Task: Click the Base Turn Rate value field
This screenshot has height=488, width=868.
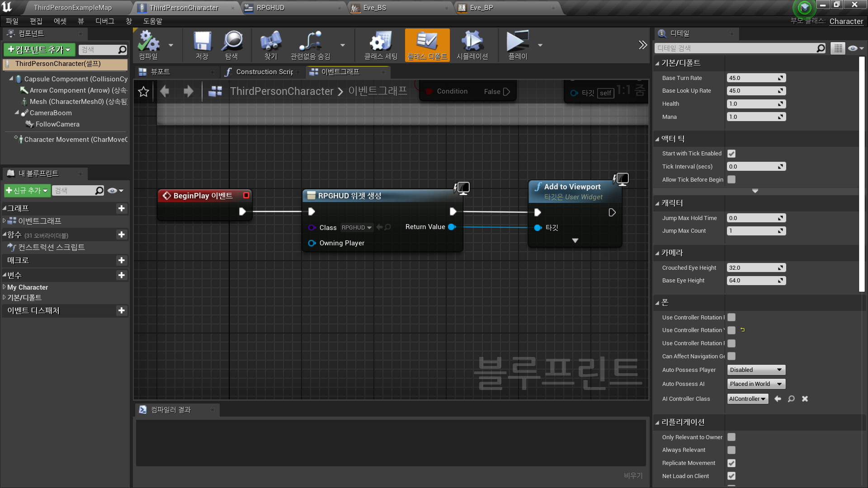Action: coord(752,78)
